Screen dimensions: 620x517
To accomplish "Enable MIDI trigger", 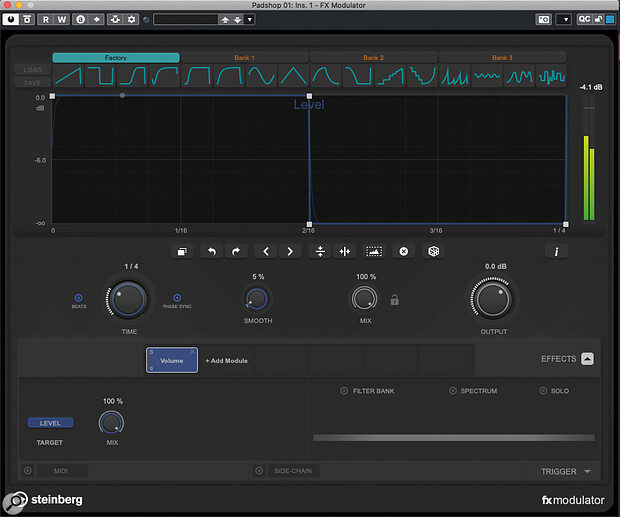I will coord(28,470).
